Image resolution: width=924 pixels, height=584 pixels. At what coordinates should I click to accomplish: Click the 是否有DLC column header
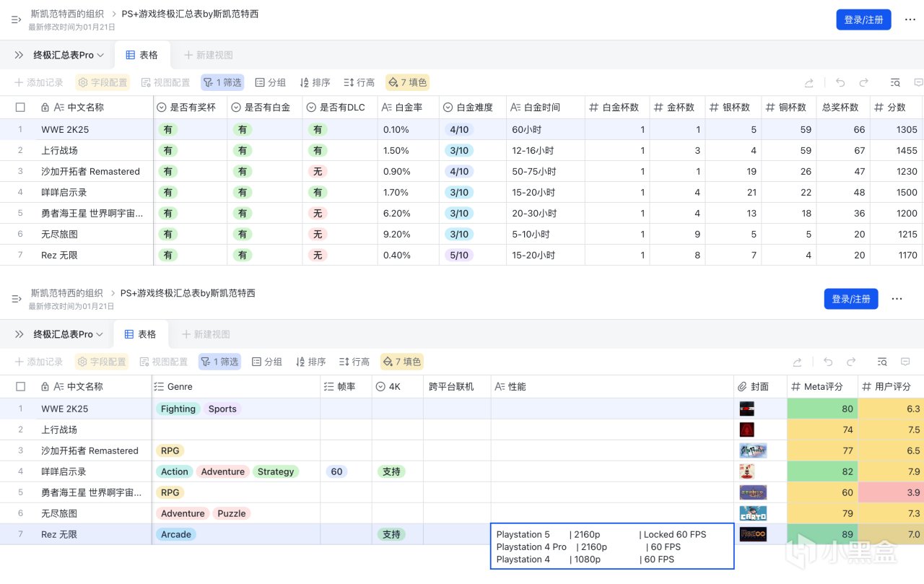point(340,108)
